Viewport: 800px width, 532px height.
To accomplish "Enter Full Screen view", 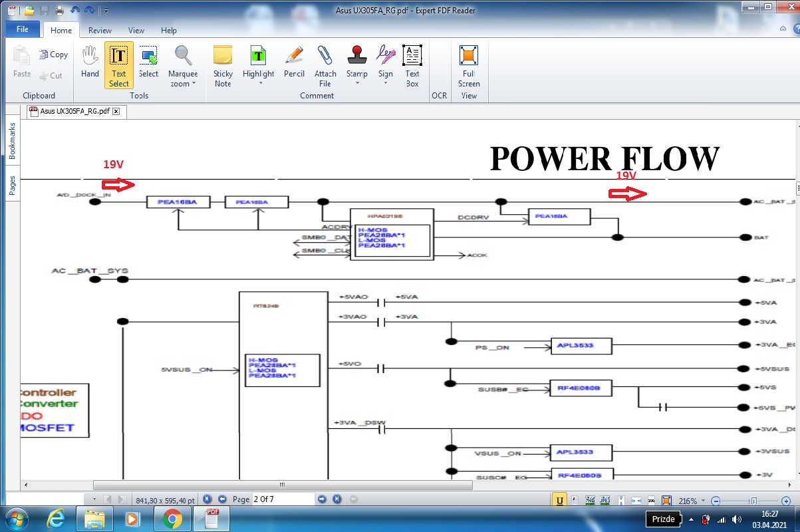I will click(x=469, y=65).
